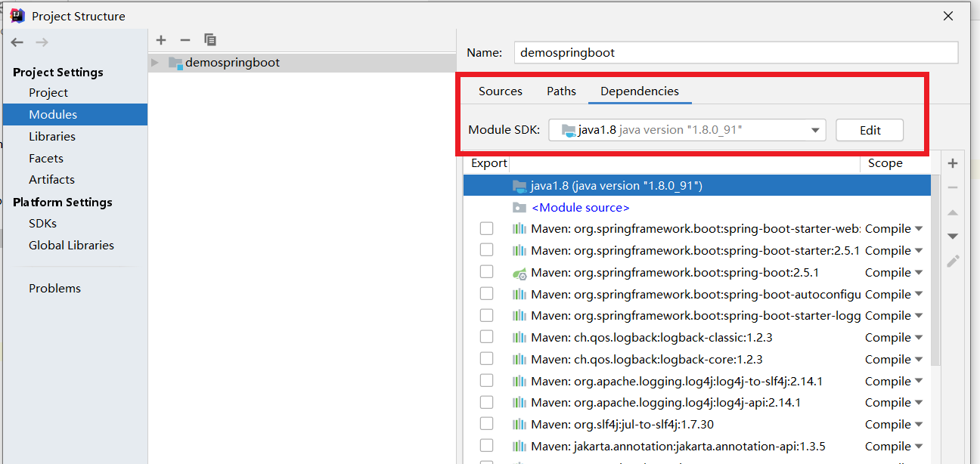
Task: Close the Project Structure dialog
Action: click(948, 15)
